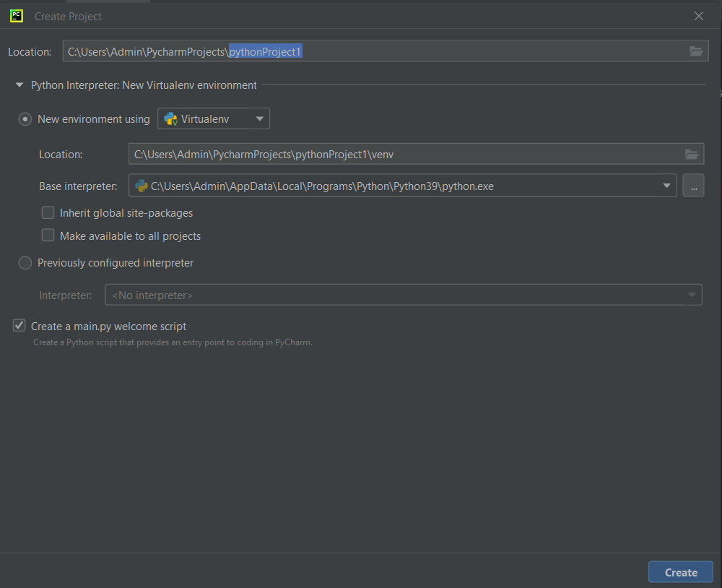Uncheck Create a main.py welcome script

(x=19, y=326)
